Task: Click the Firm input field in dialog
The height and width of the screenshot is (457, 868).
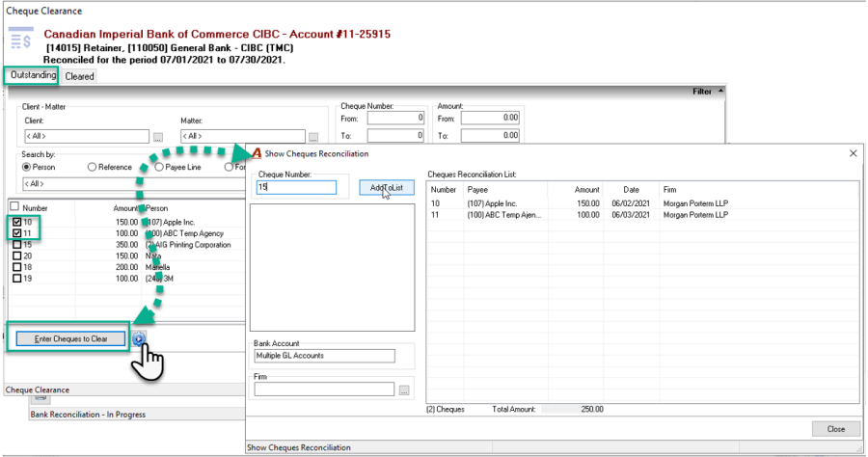Action: click(x=324, y=390)
